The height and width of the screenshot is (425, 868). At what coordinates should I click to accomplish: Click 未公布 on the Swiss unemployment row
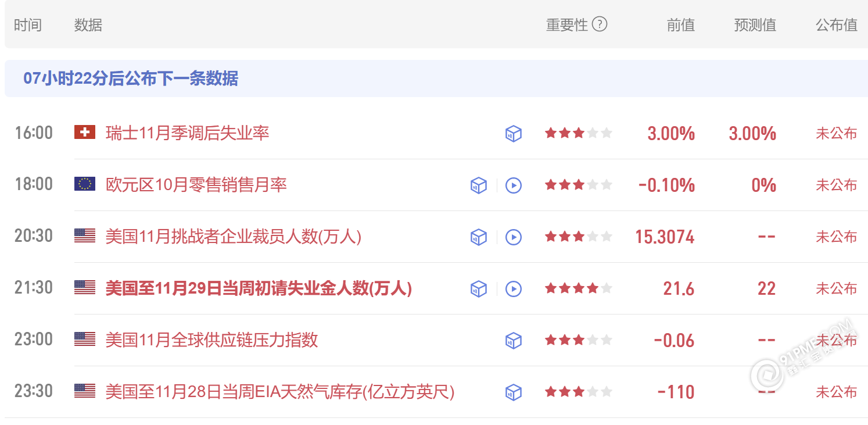(837, 133)
